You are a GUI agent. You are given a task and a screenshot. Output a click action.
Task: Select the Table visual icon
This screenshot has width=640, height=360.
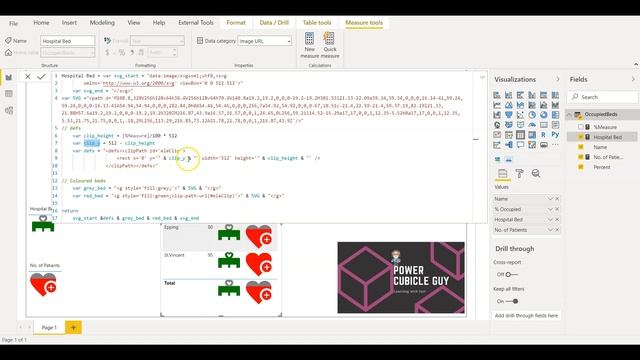click(x=520, y=135)
